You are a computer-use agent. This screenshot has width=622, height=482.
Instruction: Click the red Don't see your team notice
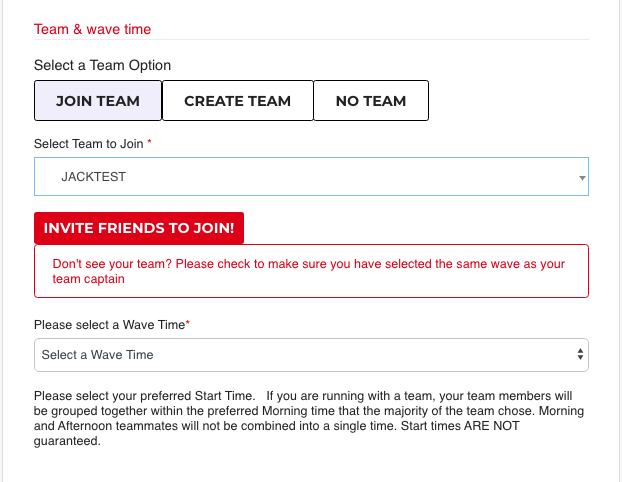(311, 271)
